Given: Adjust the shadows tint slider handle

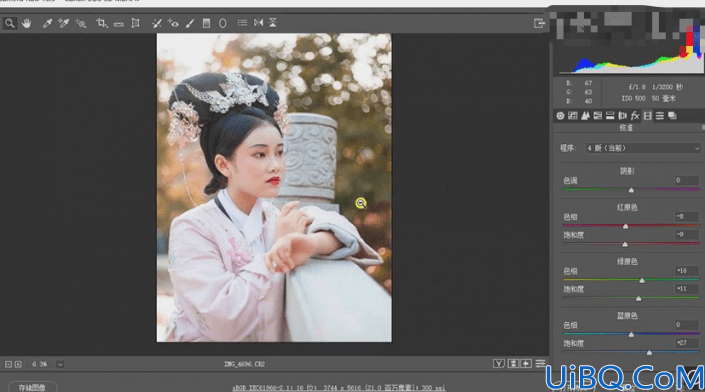Looking at the screenshot, I should [631, 190].
